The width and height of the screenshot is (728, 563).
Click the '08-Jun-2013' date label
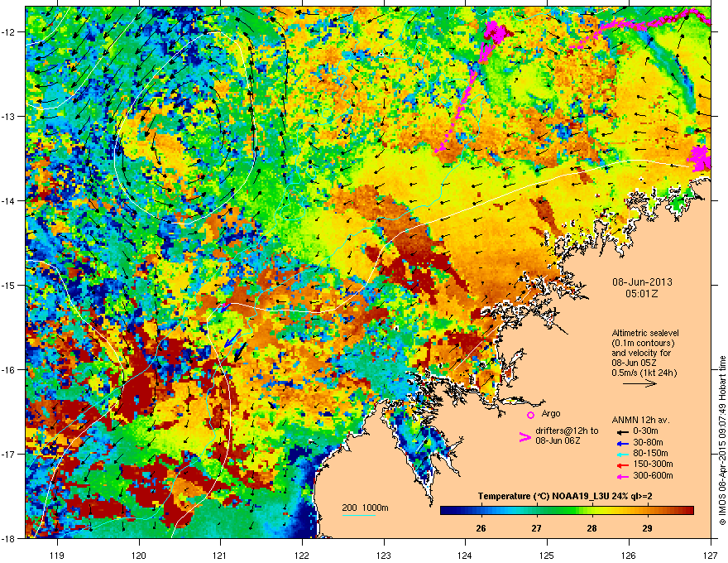pos(642,282)
